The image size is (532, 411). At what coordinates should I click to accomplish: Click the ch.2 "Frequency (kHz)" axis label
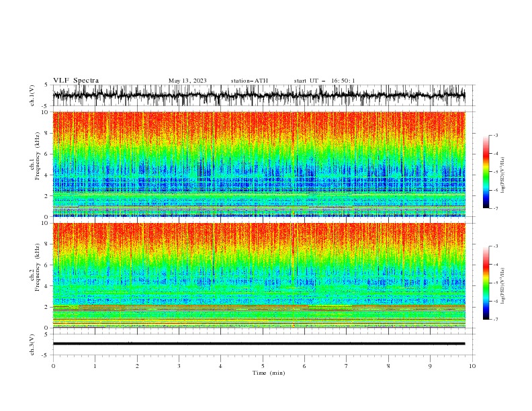(37, 267)
